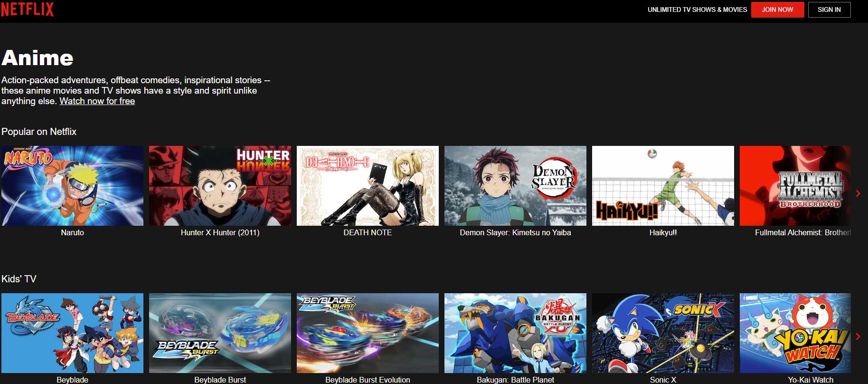868x384 pixels.
Task: Select the Death Note thumbnail
Action: tap(368, 186)
